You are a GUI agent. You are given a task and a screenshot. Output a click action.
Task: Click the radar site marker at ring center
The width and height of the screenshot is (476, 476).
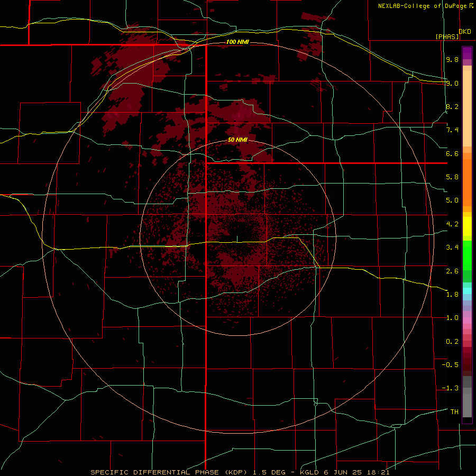237,239
